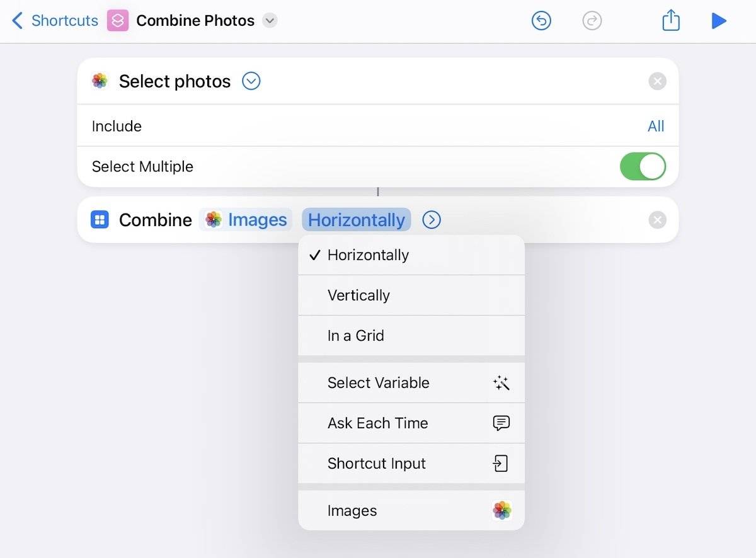Viewport: 756px width, 558px height.
Task: Tap the blue Combine grid icon
Action: click(100, 220)
